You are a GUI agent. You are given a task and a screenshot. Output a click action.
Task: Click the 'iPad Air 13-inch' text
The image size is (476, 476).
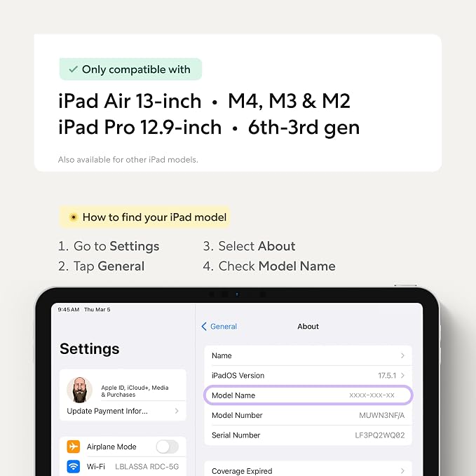click(x=130, y=101)
